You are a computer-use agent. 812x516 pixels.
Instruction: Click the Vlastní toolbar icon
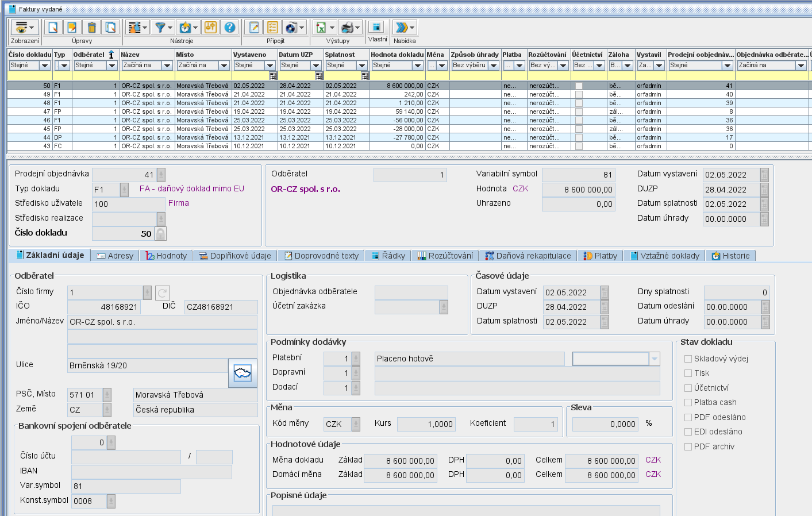click(376, 27)
